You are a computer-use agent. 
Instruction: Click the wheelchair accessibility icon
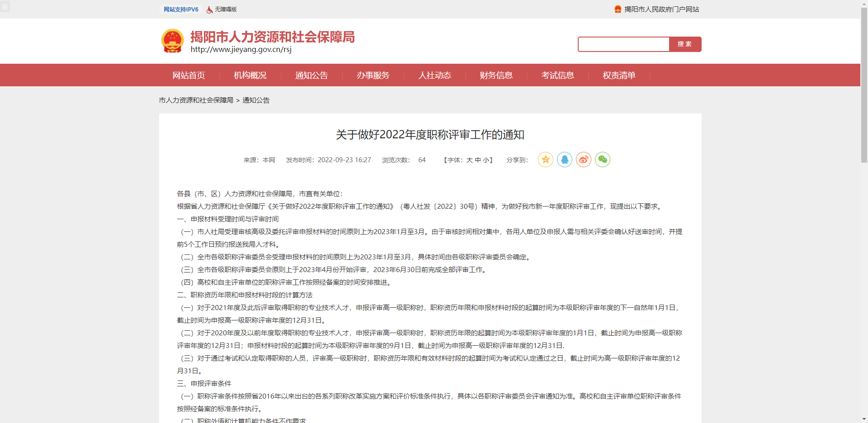(209, 9)
